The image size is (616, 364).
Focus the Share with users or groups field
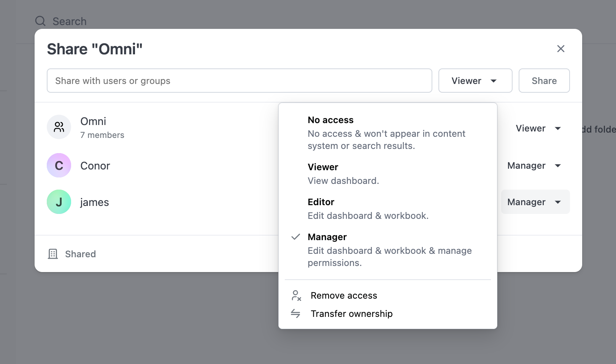239,81
